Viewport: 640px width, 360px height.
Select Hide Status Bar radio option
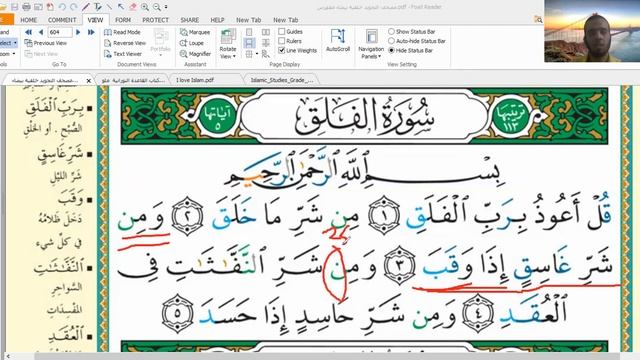click(x=391, y=50)
